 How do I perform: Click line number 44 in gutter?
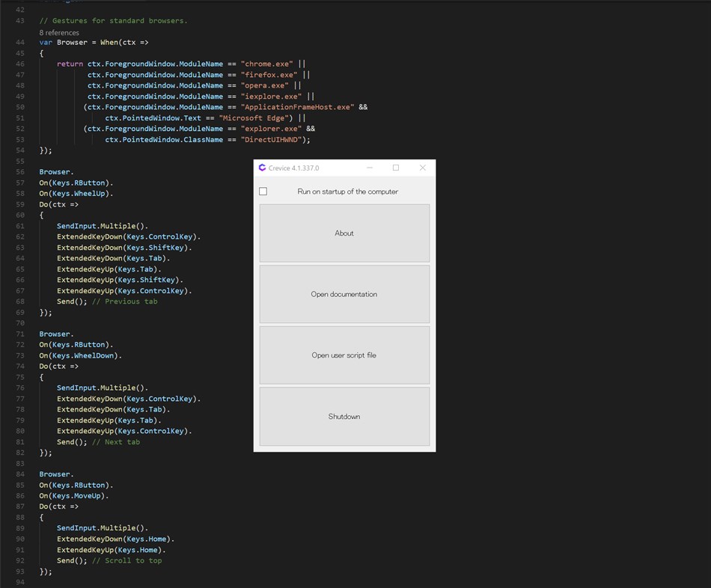20,42
